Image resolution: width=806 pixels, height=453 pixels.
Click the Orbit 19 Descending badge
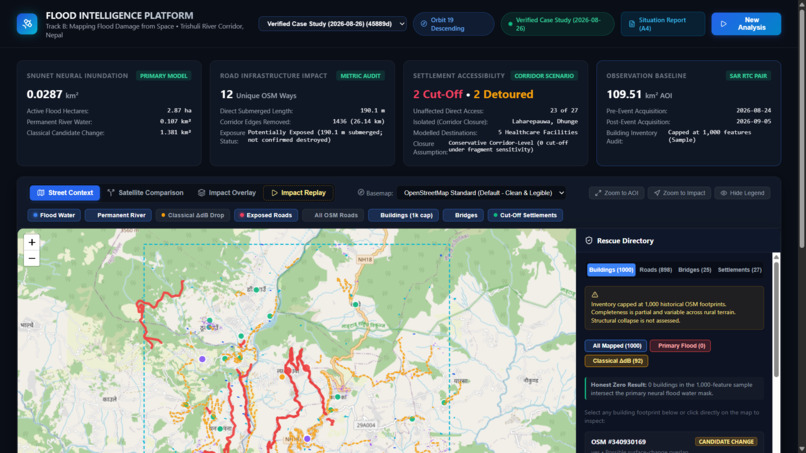pos(453,24)
